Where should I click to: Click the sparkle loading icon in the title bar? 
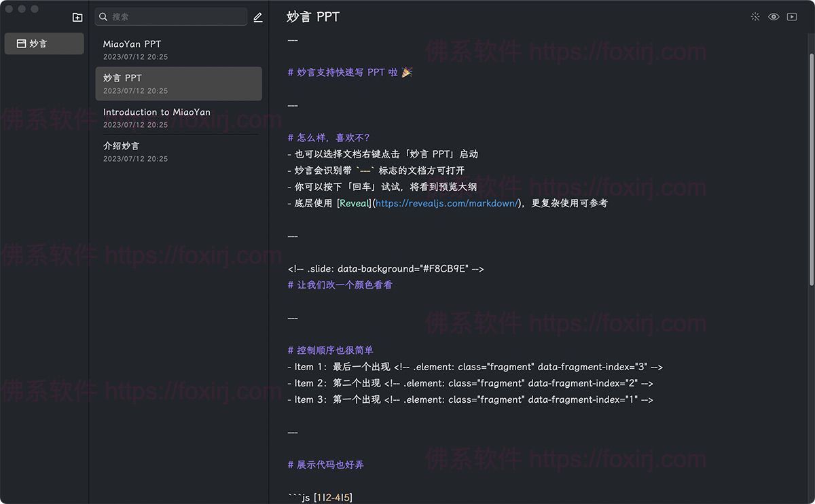point(755,16)
